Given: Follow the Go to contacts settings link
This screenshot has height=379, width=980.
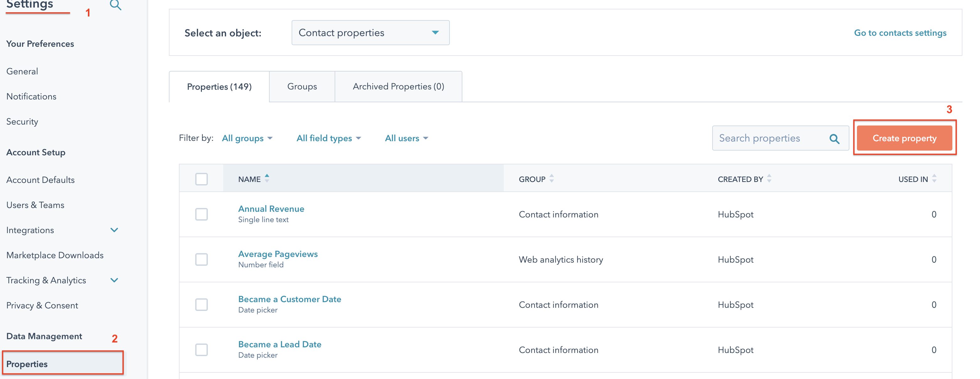Looking at the screenshot, I should coord(900,33).
